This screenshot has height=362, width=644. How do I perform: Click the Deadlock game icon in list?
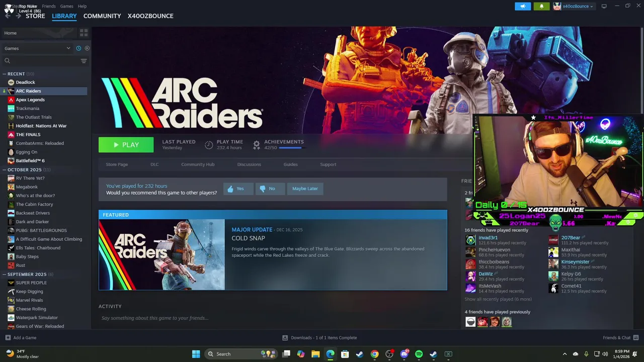click(x=11, y=82)
